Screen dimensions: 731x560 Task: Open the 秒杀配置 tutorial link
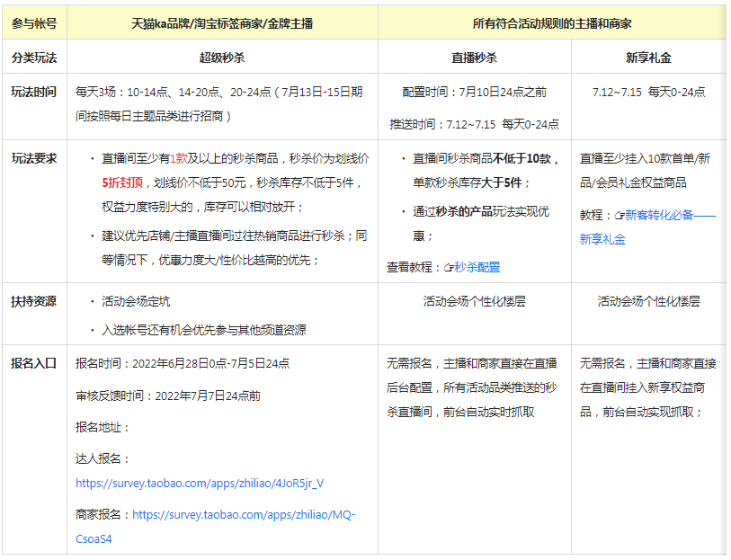[475, 266]
